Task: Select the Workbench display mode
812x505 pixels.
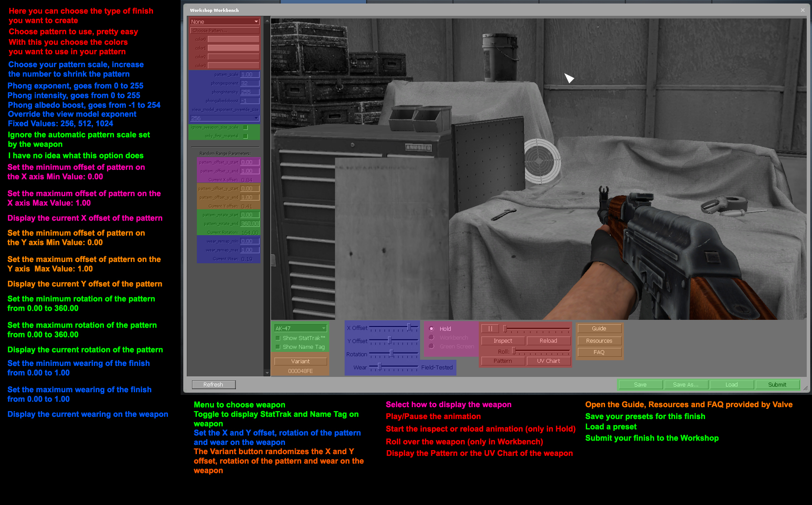Action: [431, 337]
